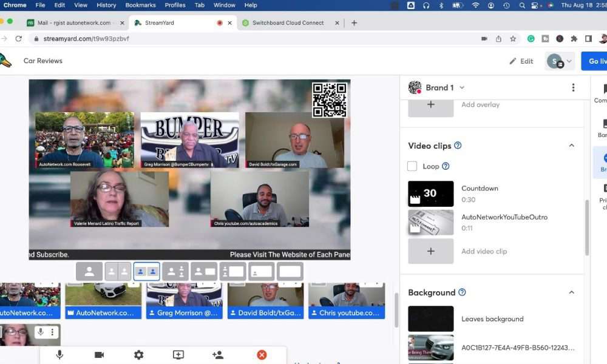Click the AutoNetwork white car screen-share card

(x=103, y=300)
